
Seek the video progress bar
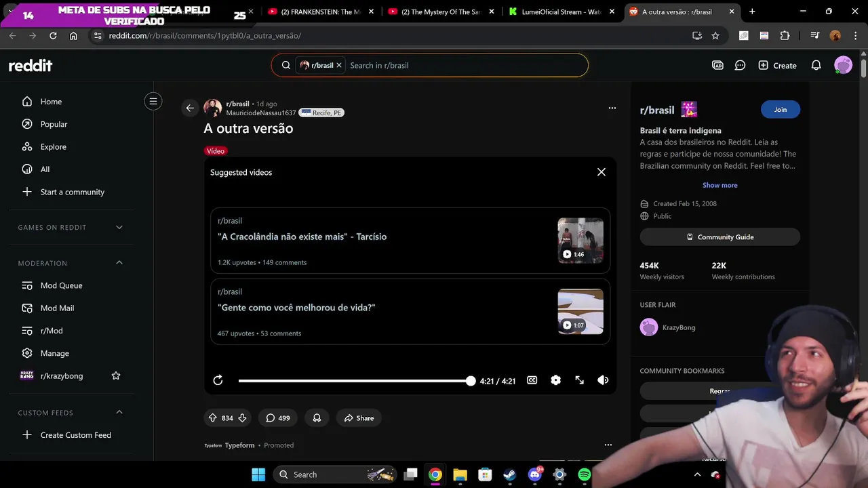(355, 381)
